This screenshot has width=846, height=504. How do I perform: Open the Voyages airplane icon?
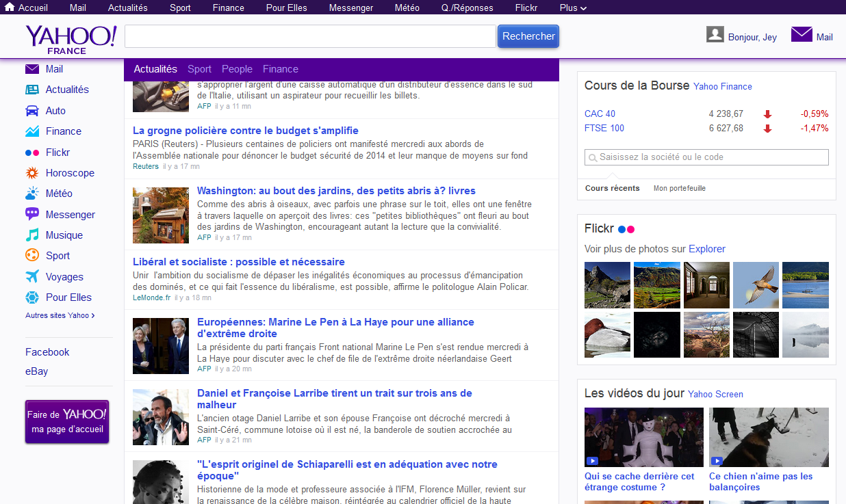click(32, 276)
